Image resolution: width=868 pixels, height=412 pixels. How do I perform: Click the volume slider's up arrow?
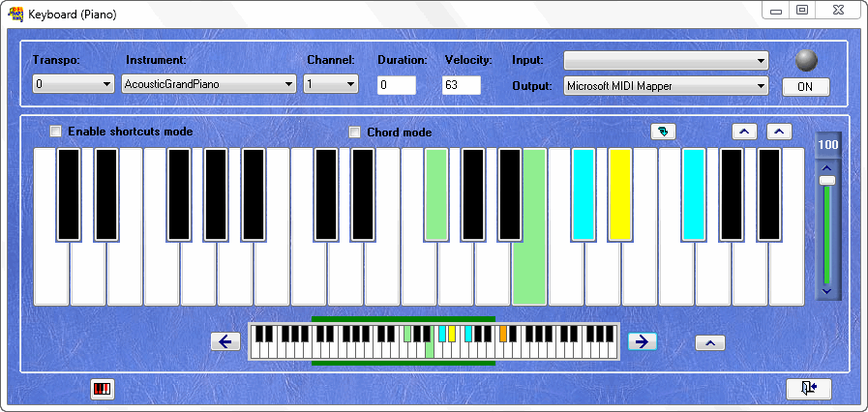tap(827, 168)
